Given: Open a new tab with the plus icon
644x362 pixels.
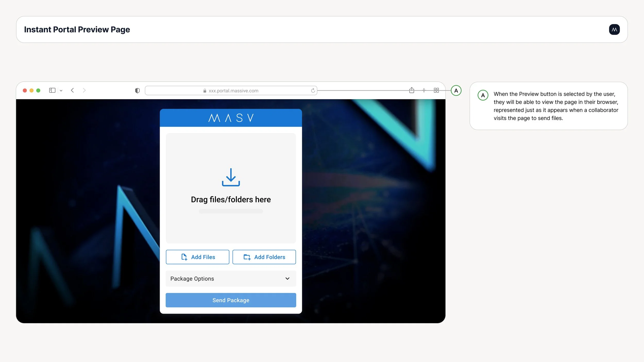Looking at the screenshot, I should tap(424, 90).
